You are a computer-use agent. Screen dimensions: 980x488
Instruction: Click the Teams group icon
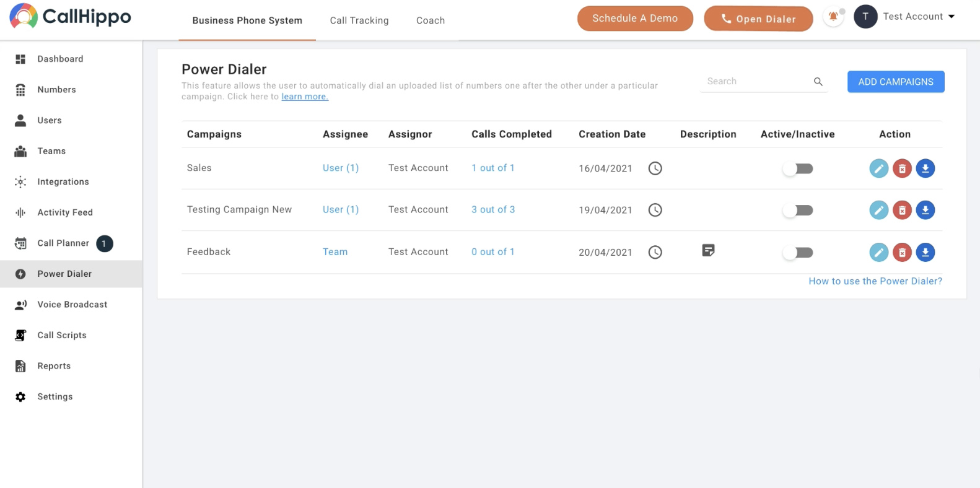tap(20, 151)
